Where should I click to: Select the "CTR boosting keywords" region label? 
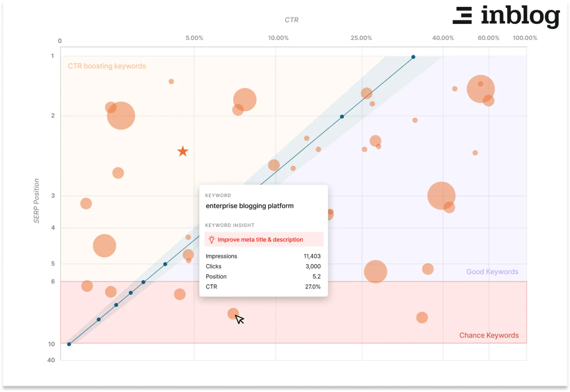pyautogui.click(x=107, y=66)
